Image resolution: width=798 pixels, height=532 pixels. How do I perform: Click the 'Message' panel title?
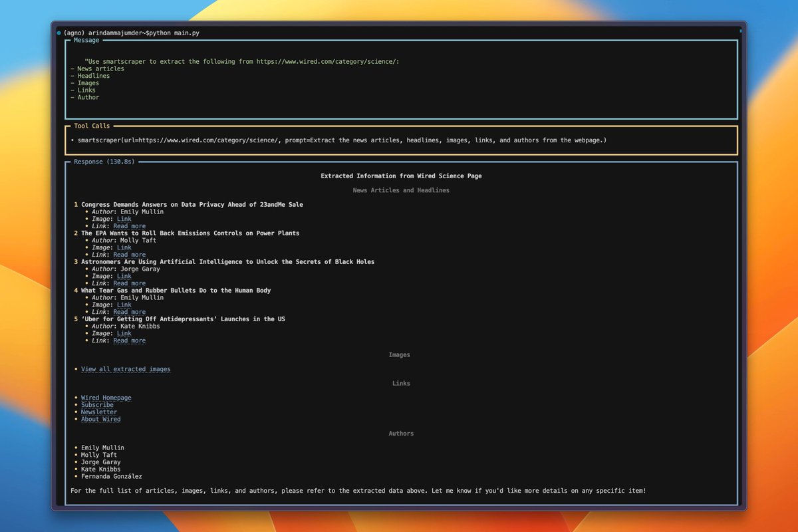click(86, 40)
